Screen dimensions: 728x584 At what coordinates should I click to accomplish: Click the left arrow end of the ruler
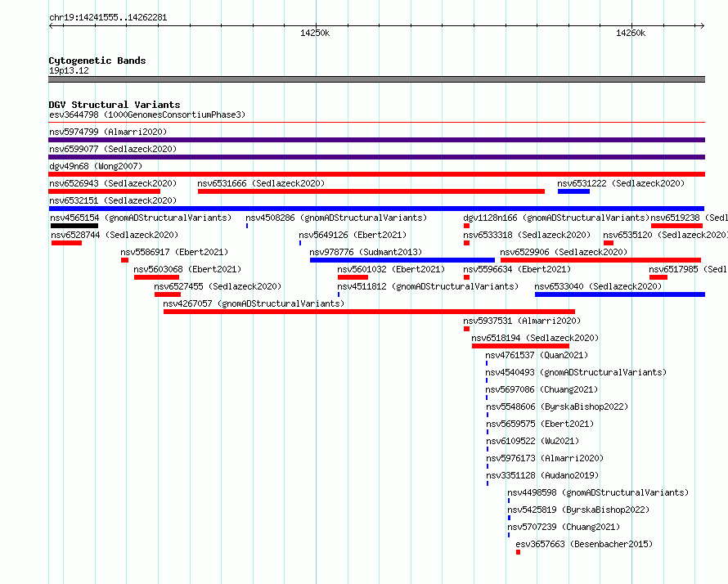coord(51,26)
